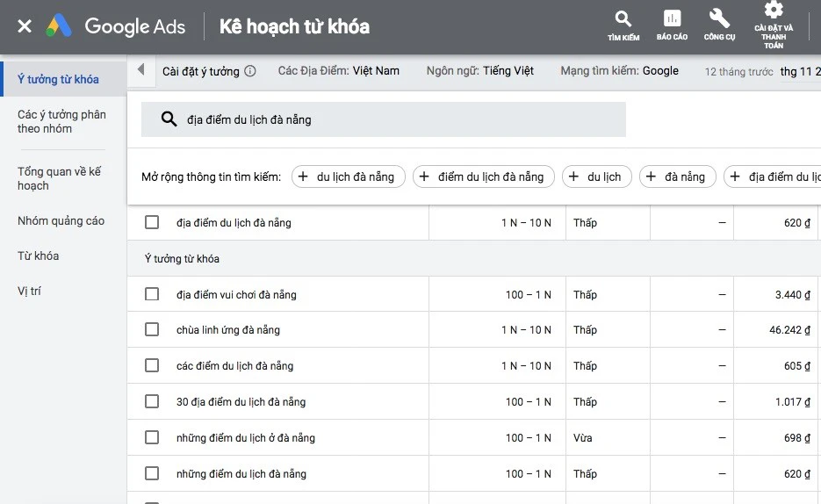Click the info icon beside Cài đặt ý tưởng
Screen dimensions: 821x504
click(250, 71)
